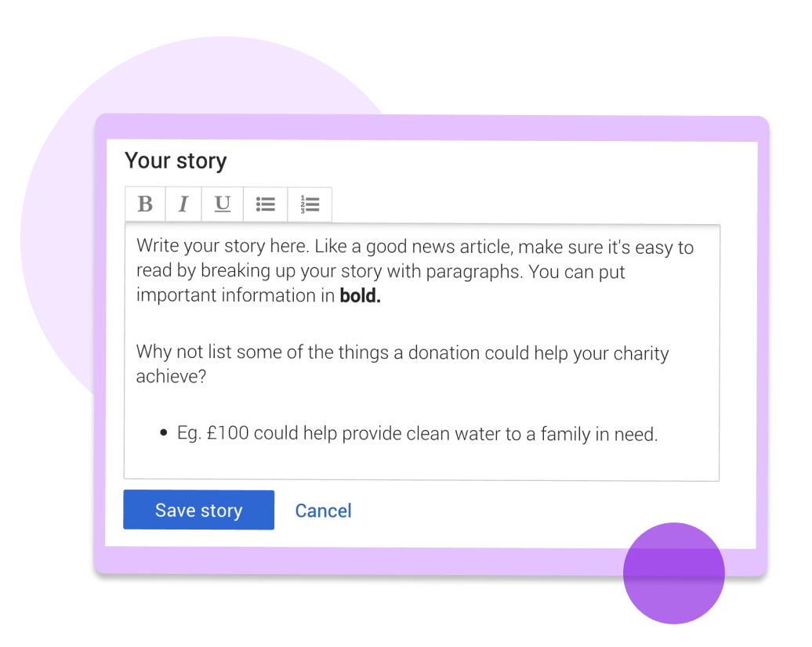Insert a bulleted list from the toolbar
The width and height of the screenshot is (812, 647).
coord(265,204)
